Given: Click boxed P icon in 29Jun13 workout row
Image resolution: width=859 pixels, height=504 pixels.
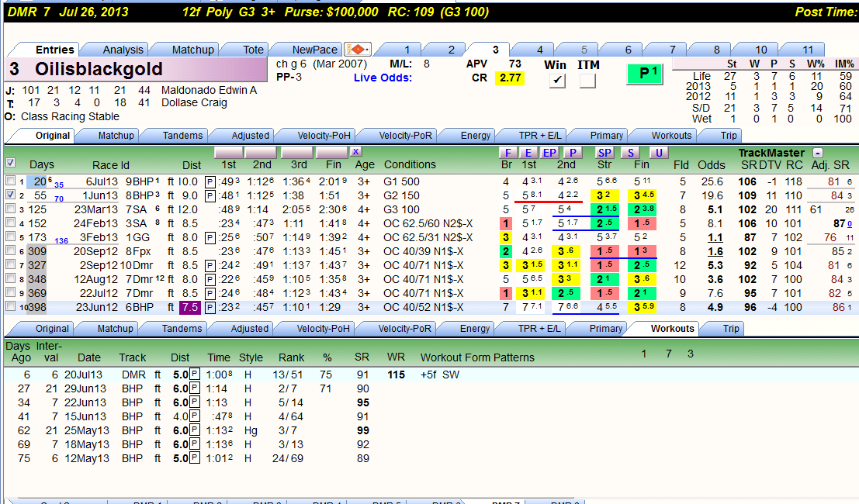Looking at the screenshot, I should point(195,388).
